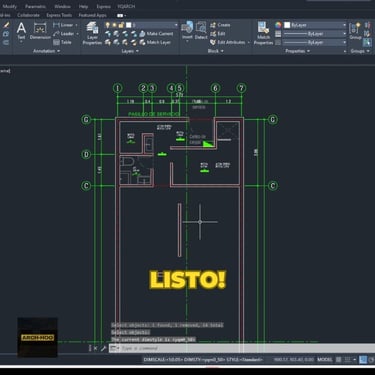
Task: Click the Insert block icon
Action: tap(187, 31)
